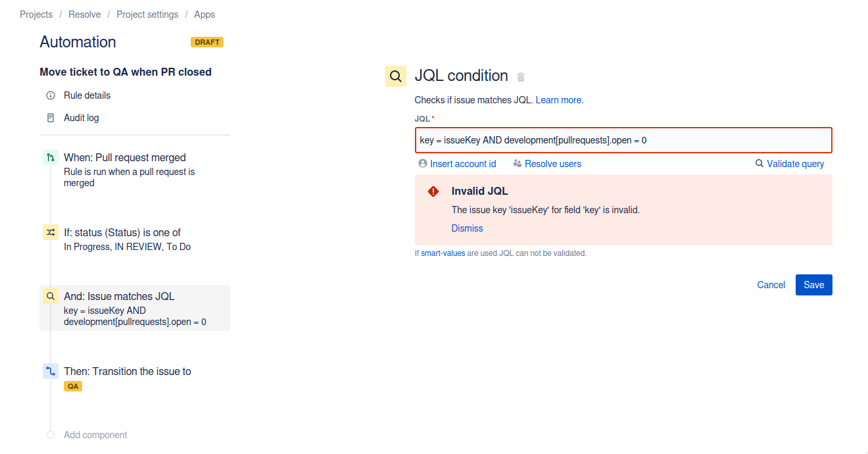Focus the JQL query input field

623,140
